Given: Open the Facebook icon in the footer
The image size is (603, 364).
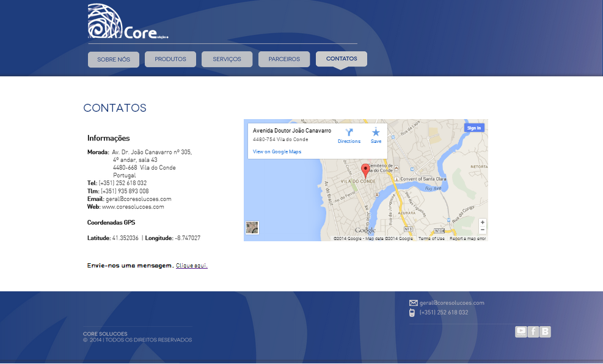Looking at the screenshot, I should tap(533, 332).
